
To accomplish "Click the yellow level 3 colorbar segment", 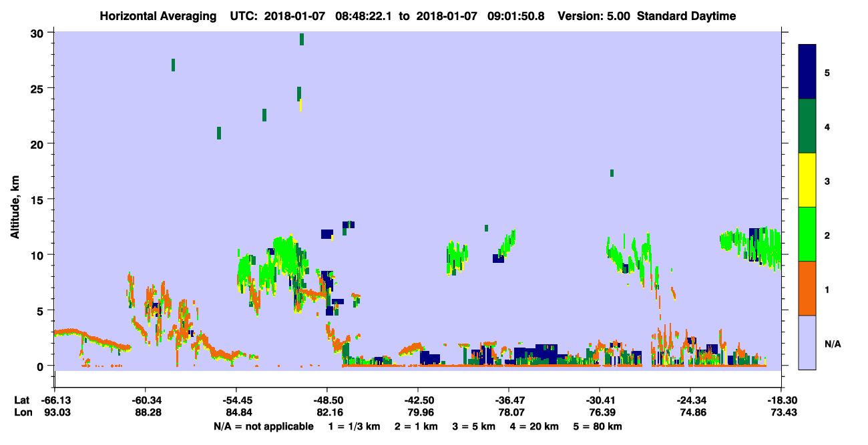I will (807, 180).
